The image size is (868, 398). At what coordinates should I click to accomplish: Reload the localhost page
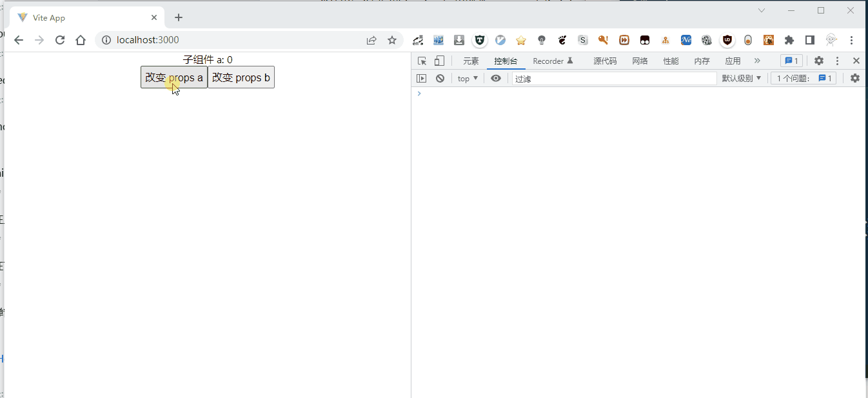click(x=60, y=40)
